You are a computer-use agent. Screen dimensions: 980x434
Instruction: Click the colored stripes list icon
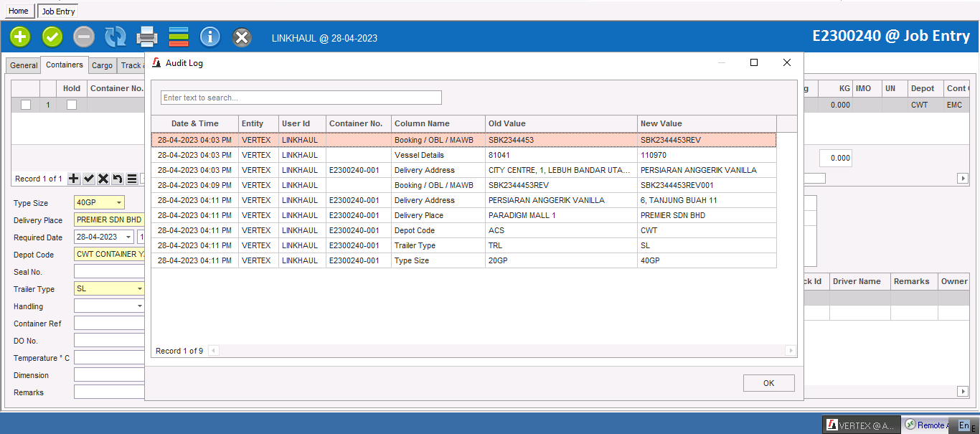(179, 37)
